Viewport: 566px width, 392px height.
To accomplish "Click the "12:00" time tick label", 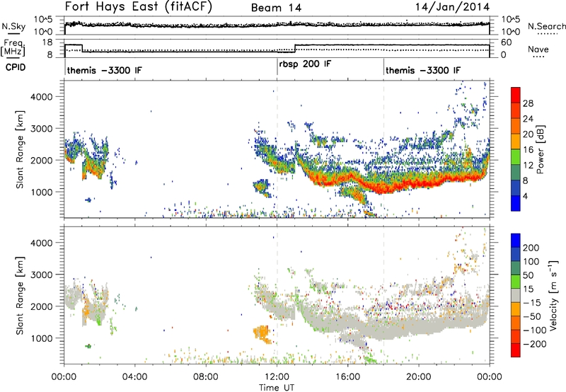I will click(x=277, y=377).
